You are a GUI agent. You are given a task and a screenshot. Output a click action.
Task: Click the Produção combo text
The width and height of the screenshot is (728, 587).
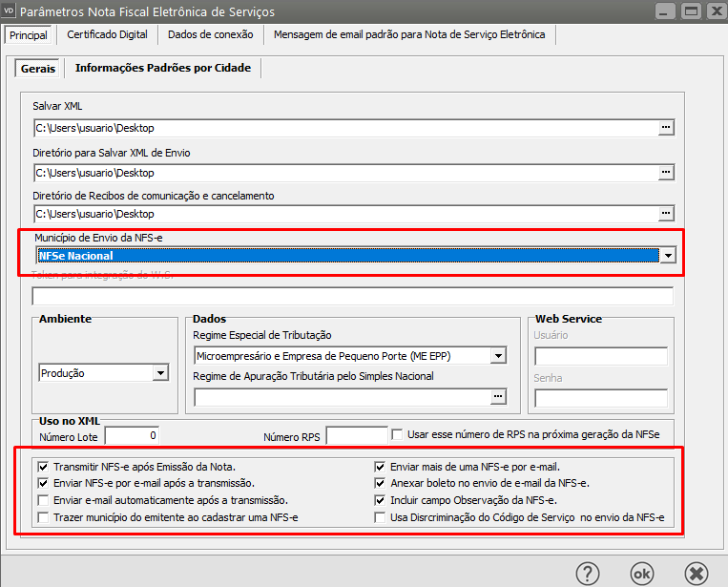coord(63,373)
